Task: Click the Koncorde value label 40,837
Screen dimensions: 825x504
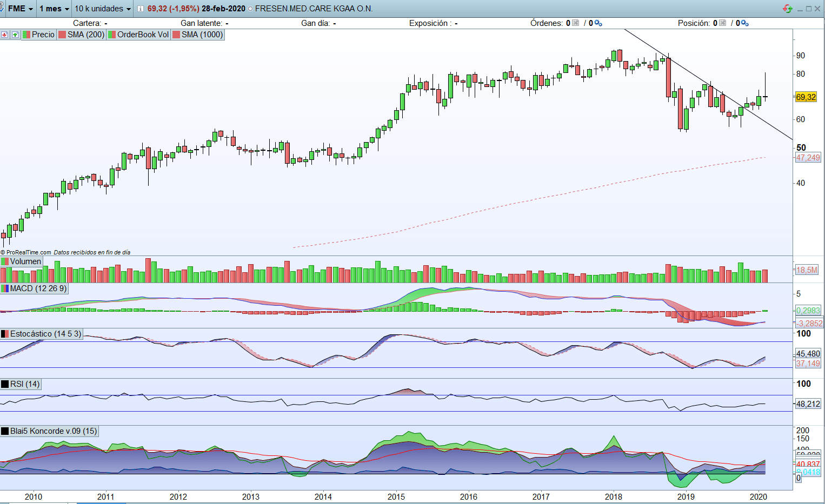Action: 808,464
